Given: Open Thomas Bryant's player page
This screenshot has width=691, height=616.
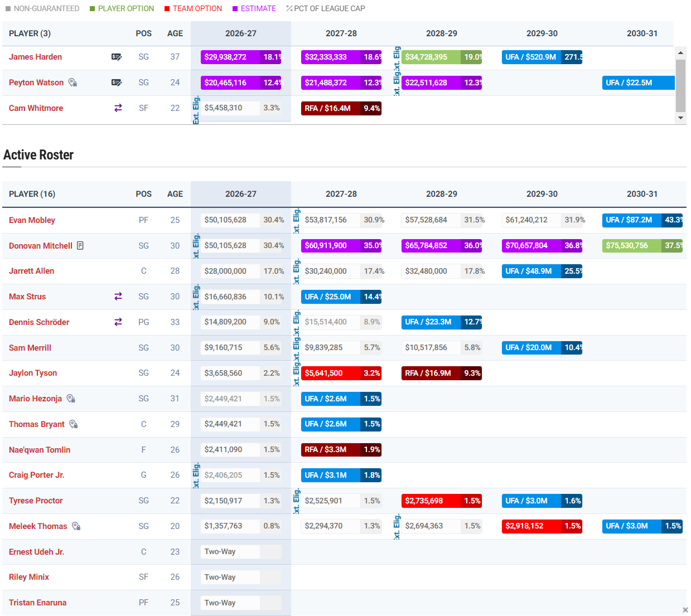Looking at the screenshot, I should [37, 424].
